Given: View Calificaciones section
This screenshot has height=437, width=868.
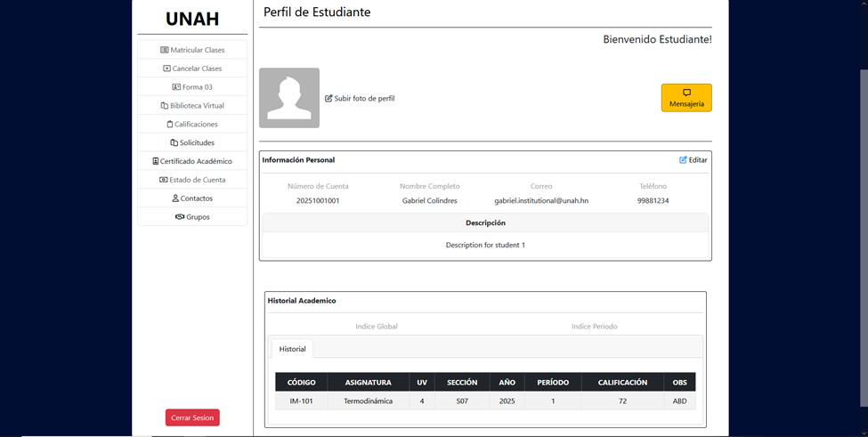Looking at the screenshot, I should pyautogui.click(x=192, y=124).
